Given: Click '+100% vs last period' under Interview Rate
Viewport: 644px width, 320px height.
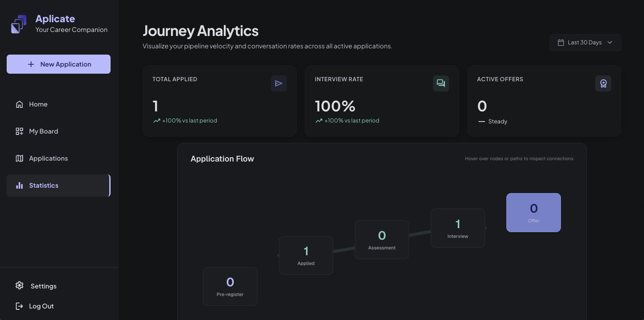Looking at the screenshot, I should [352, 121].
